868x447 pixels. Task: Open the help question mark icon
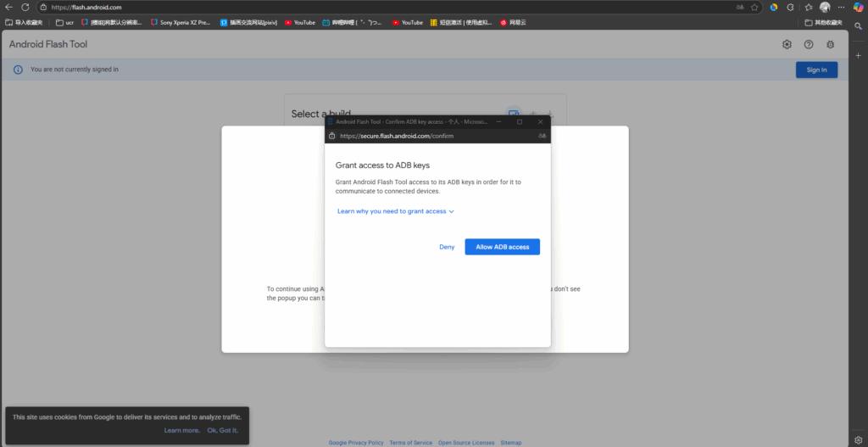pyautogui.click(x=809, y=45)
